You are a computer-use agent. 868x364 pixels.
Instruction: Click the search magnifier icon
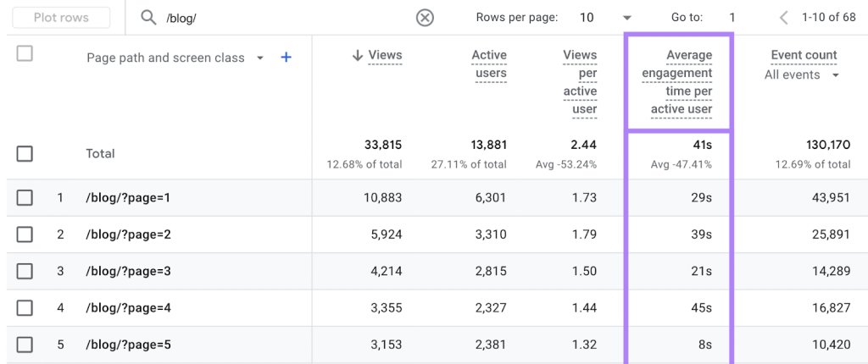148,18
